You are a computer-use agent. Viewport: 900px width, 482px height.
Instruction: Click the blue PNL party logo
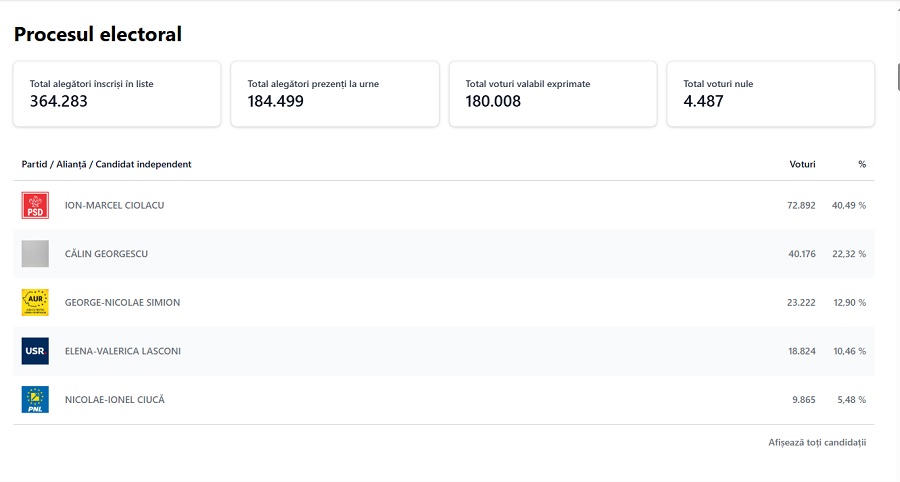coord(35,400)
